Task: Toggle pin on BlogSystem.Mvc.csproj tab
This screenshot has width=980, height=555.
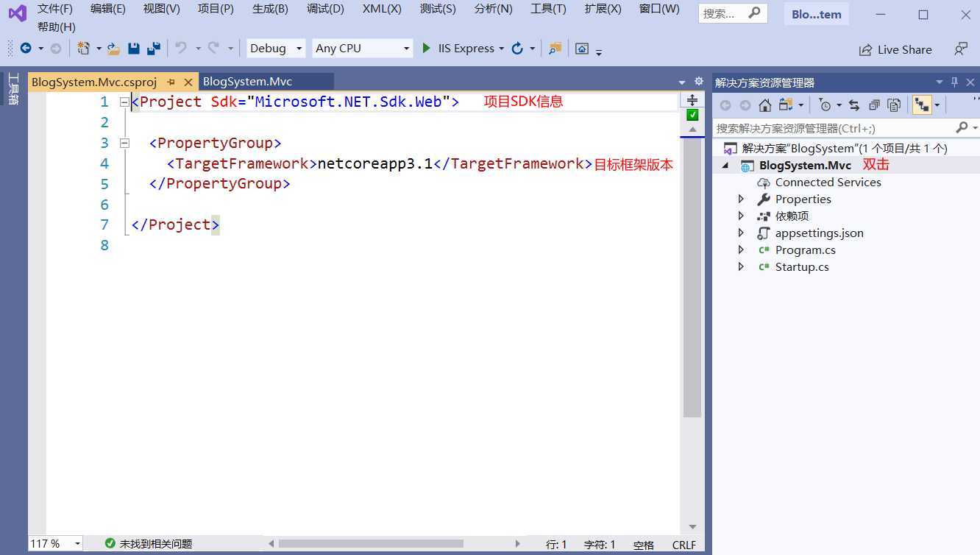Action: [x=171, y=82]
